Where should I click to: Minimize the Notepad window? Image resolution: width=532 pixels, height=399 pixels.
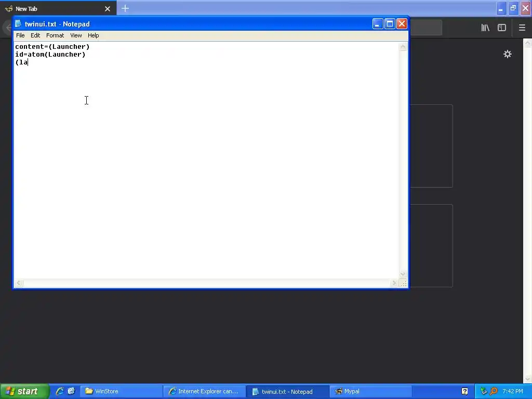coord(378,24)
